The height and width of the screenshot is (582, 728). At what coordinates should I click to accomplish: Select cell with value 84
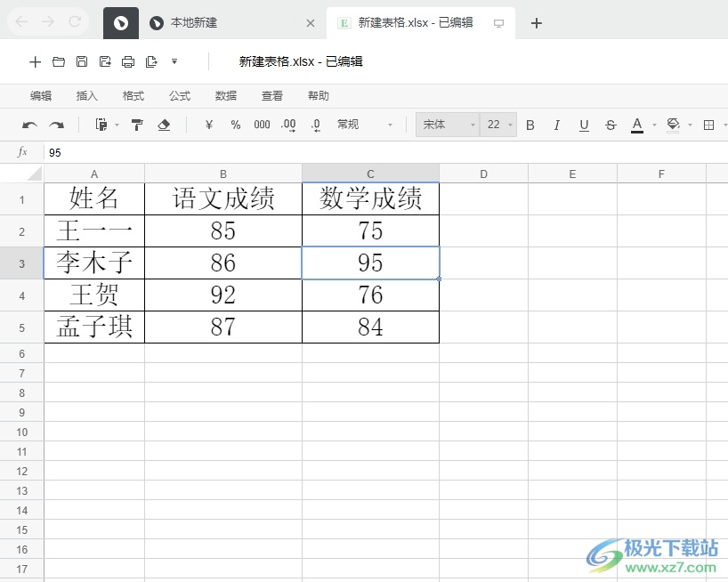tap(370, 327)
